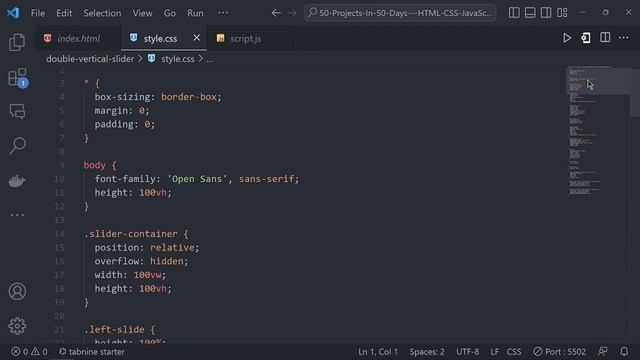Toggle the bottom panel layout icon
640x360 pixels.
pyautogui.click(x=530, y=13)
